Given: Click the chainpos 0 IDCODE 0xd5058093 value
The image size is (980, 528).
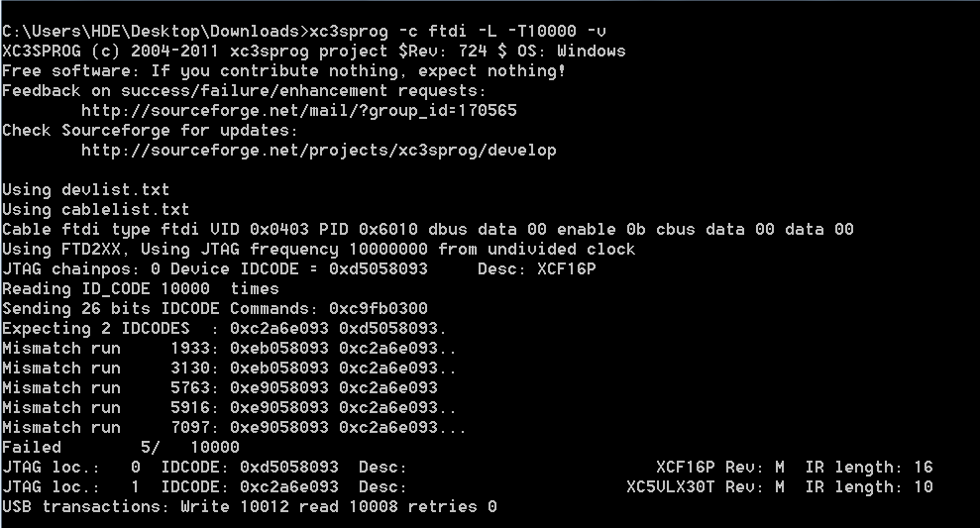Looking at the screenshot, I should tap(379, 269).
